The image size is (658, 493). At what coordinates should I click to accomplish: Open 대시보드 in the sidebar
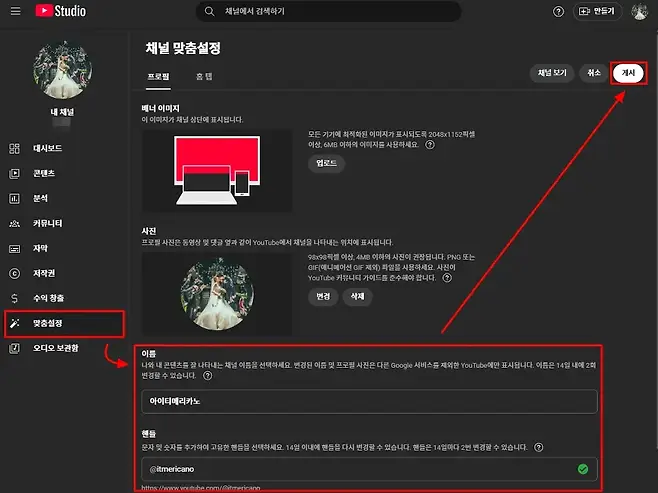click(64, 148)
